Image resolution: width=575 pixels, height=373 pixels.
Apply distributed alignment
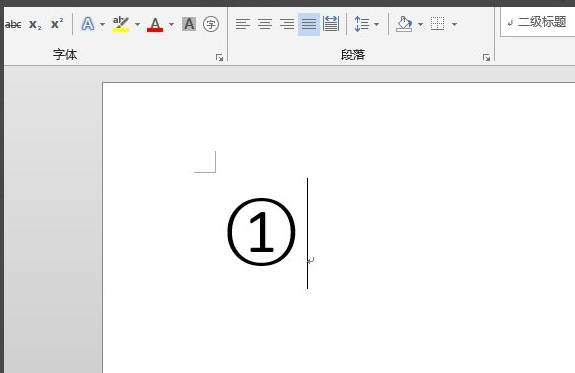[x=331, y=24]
